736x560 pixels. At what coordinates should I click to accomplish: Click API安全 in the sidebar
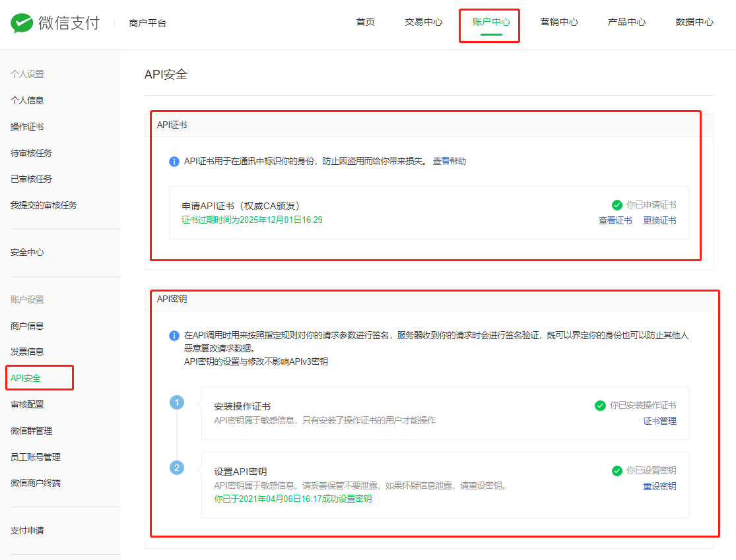[26, 378]
